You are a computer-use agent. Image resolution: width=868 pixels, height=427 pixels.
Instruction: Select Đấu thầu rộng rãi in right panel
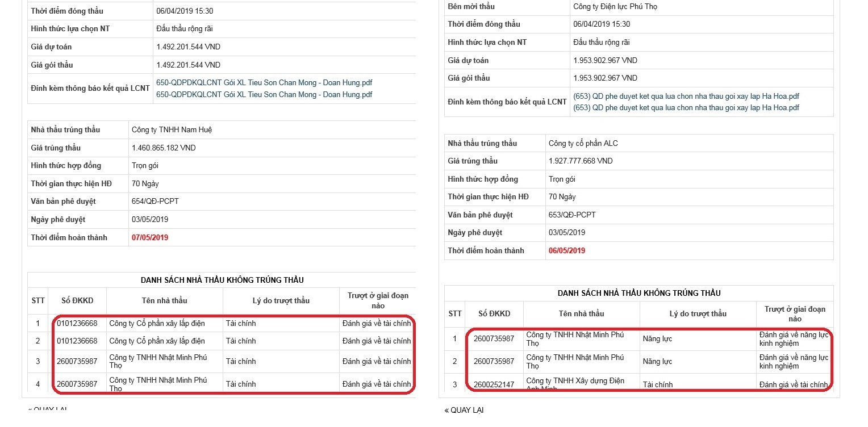pos(602,43)
